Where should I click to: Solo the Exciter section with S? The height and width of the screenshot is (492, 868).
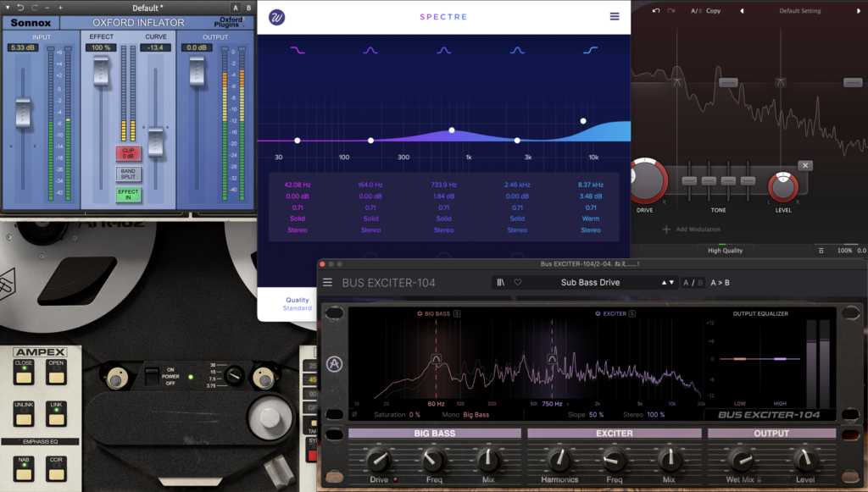click(632, 313)
